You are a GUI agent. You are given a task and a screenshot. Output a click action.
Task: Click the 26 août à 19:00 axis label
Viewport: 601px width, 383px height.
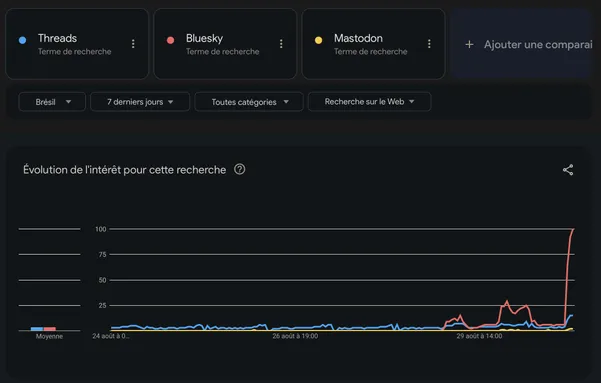pyautogui.click(x=295, y=336)
